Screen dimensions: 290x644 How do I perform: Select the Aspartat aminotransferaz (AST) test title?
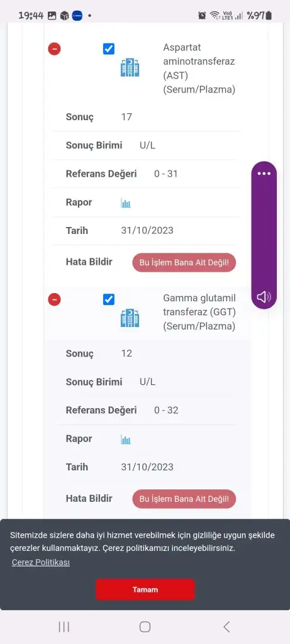click(199, 69)
